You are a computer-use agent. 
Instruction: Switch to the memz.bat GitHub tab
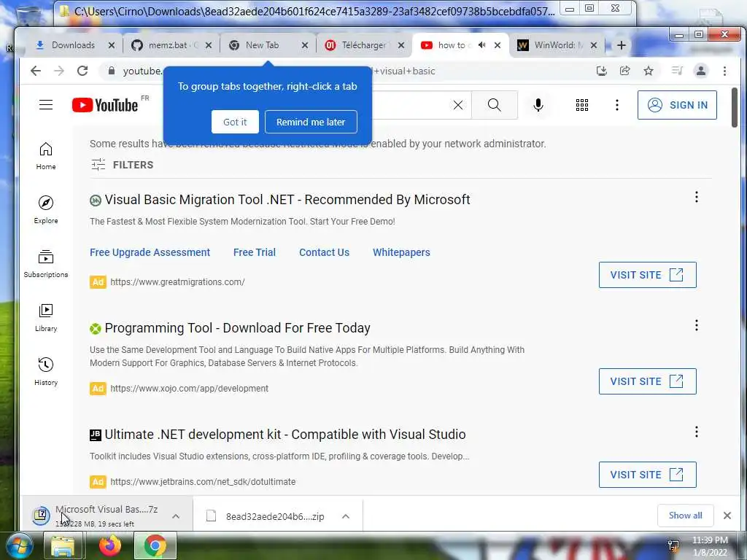(166, 45)
